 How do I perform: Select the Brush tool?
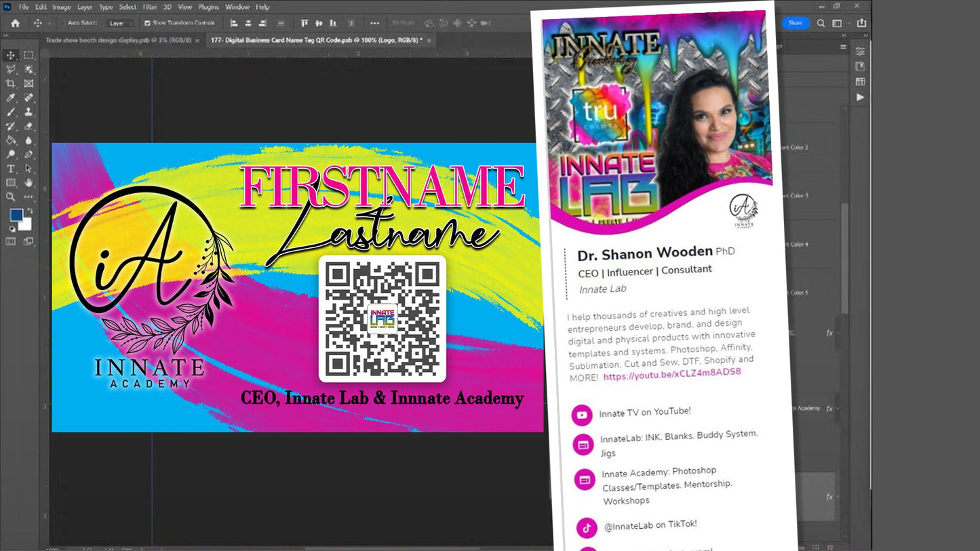[x=11, y=112]
